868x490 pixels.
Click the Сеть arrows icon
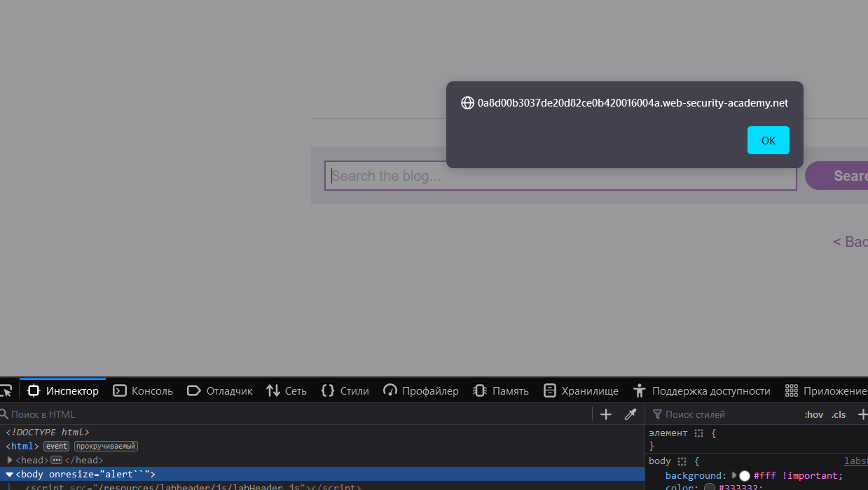(x=273, y=390)
